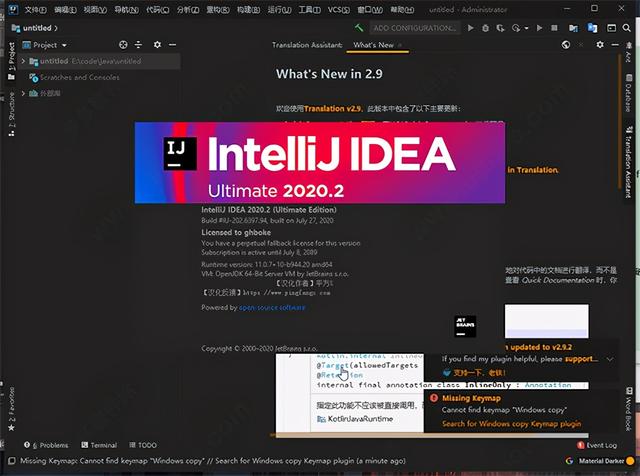Click the untitled folder icon in breadcrumb
This screenshot has height=476, width=640.
click(x=16, y=28)
